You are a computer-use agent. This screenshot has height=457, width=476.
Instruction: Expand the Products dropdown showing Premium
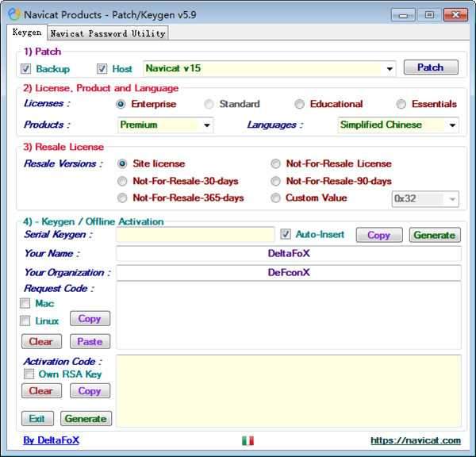(207, 125)
